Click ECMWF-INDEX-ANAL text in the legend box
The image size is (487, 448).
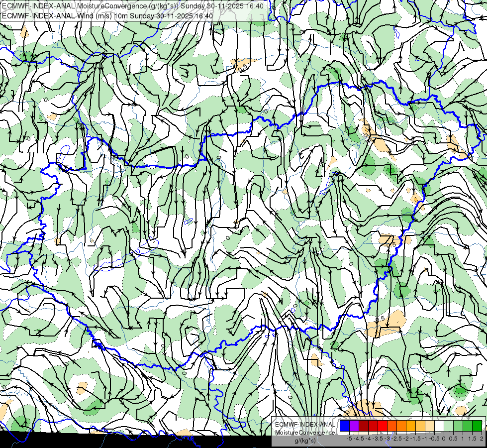(305, 425)
